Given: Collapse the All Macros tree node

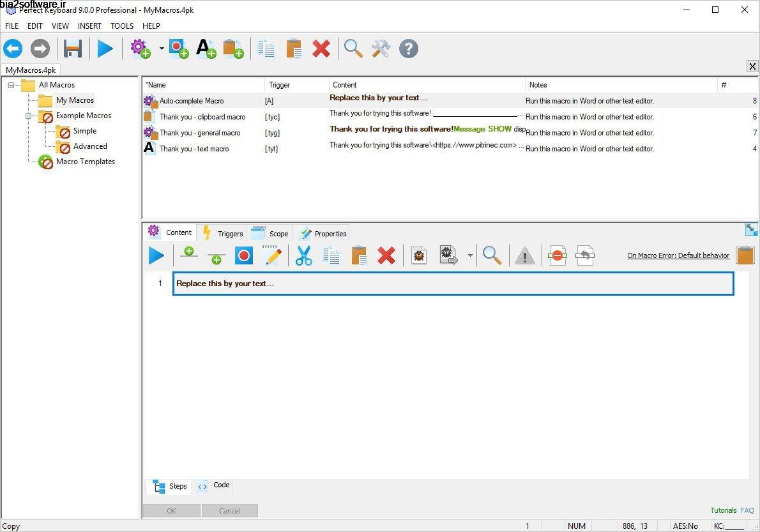Looking at the screenshot, I should [11, 85].
